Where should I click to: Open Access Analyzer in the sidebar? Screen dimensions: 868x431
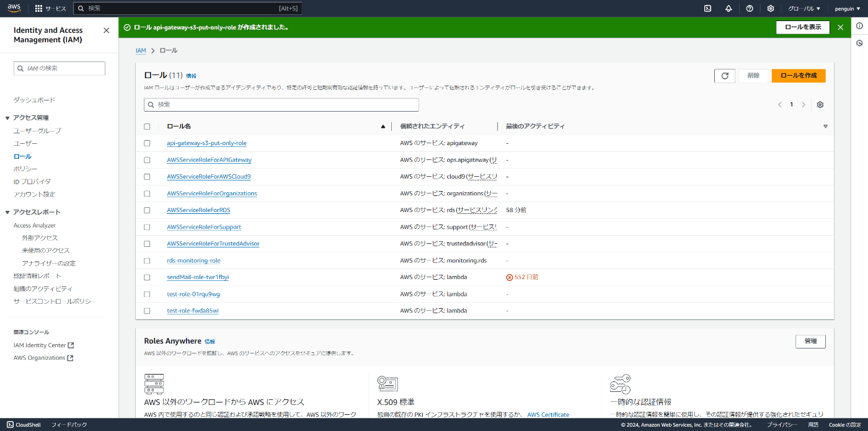click(35, 226)
